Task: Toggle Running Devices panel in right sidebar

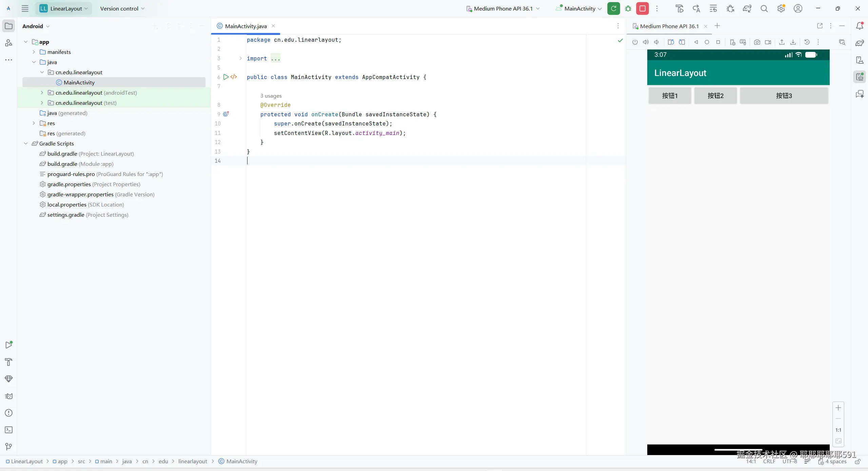Action: coord(860,77)
